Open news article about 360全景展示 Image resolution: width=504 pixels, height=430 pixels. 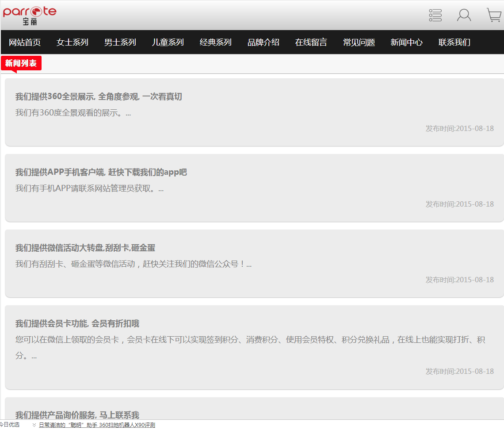tap(99, 97)
